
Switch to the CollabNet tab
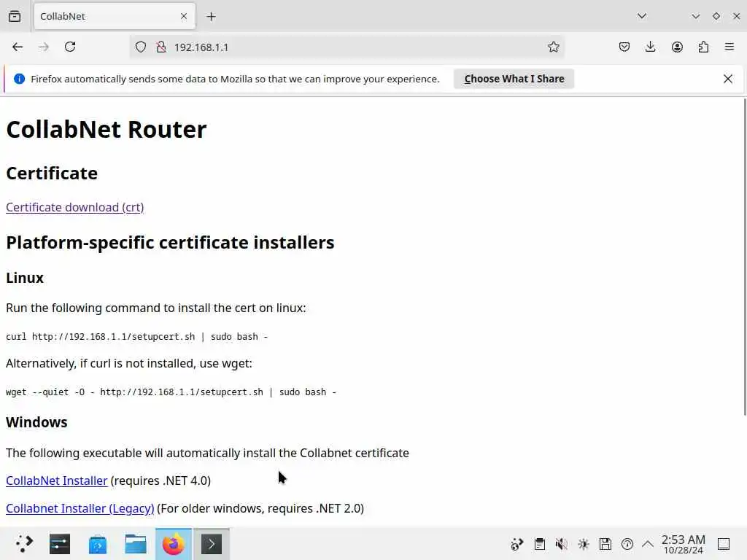115,16
